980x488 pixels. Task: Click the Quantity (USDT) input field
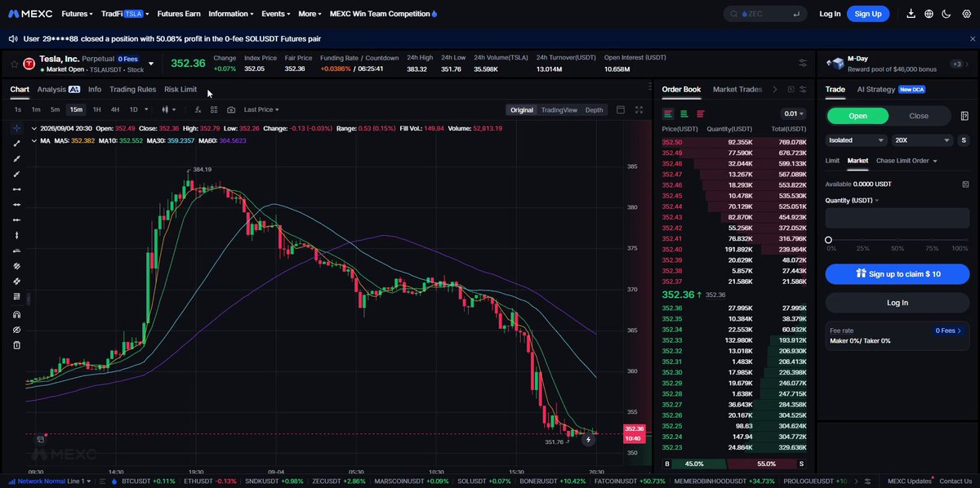[x=898, y=218]
